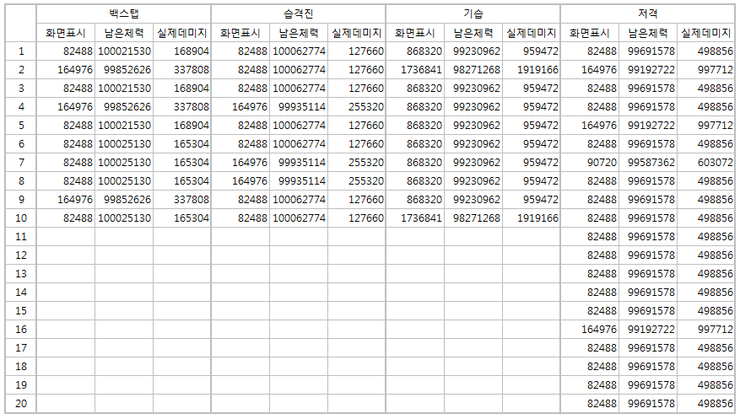Click row 7 습격진 남은체력 cell 99935114
This screenshot has height=419, width=740.
298,162
